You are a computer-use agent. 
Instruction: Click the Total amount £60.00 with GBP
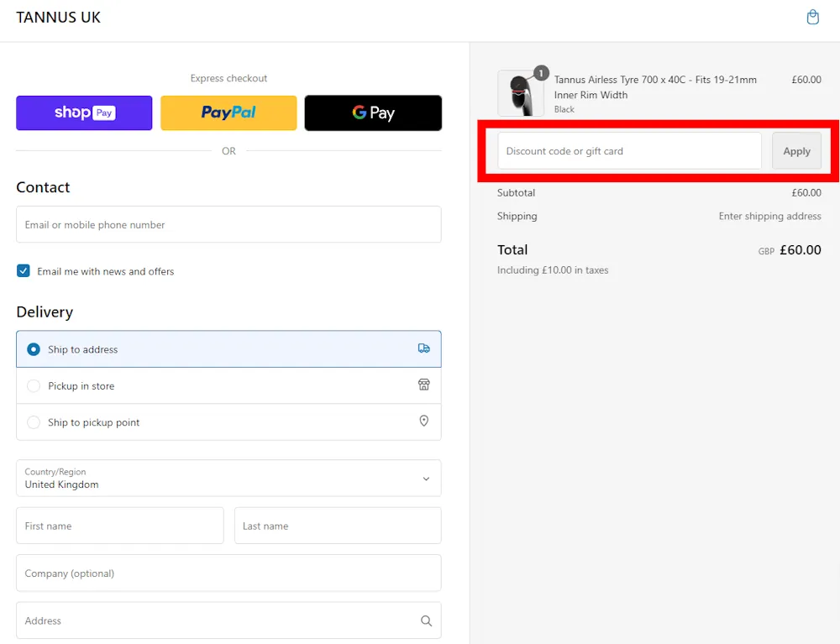point(790,250)
